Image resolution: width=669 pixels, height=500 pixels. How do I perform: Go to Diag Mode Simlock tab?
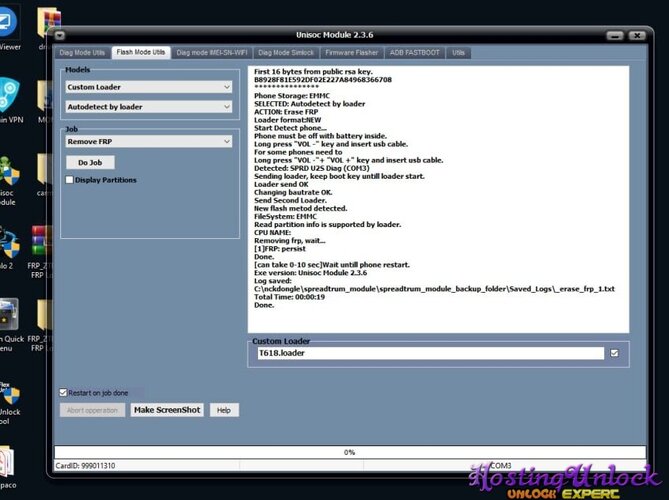pyautogui.click(x=286, y=52)
